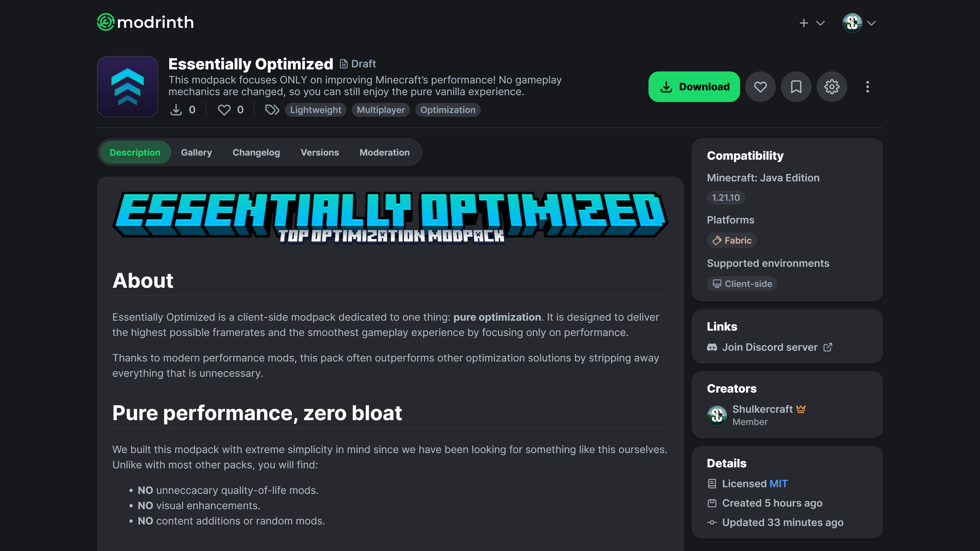This screenshot has width=980, height=551.
Task: Click the modrinth logo in header
Action: pyautogui.click(x=145, y=22)
